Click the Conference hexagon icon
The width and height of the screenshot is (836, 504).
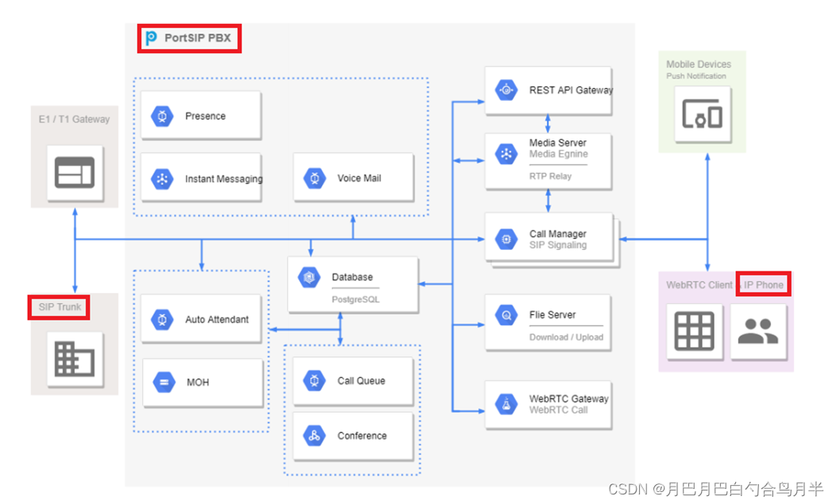[x=314, y=436]
